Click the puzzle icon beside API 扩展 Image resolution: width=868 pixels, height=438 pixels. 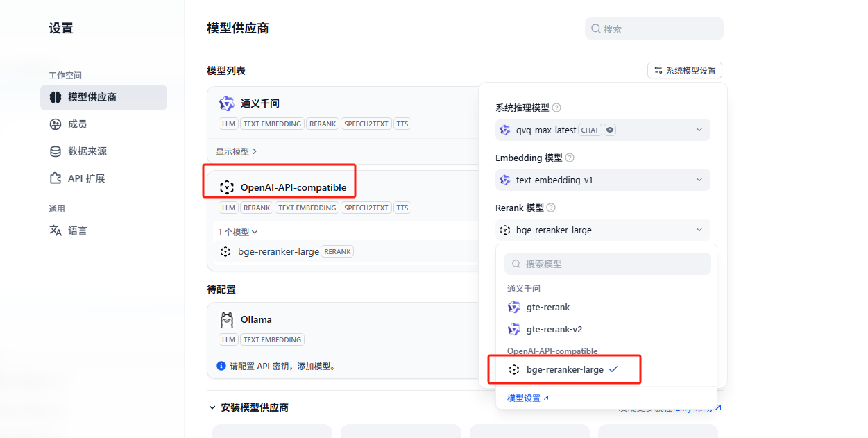(56, 178)
